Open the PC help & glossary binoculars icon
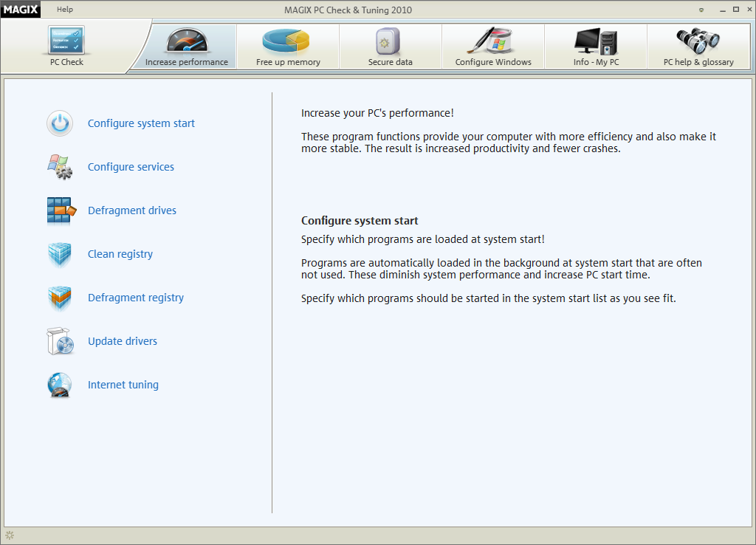 [698, 41]
